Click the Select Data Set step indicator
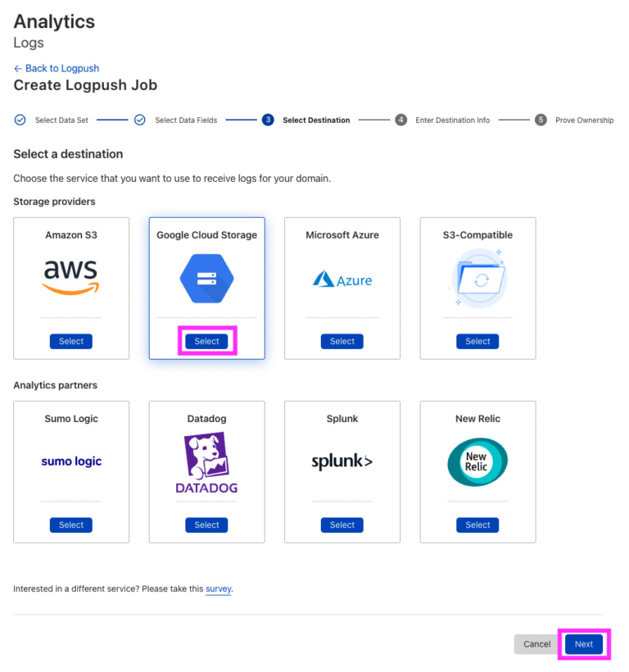 20,120
